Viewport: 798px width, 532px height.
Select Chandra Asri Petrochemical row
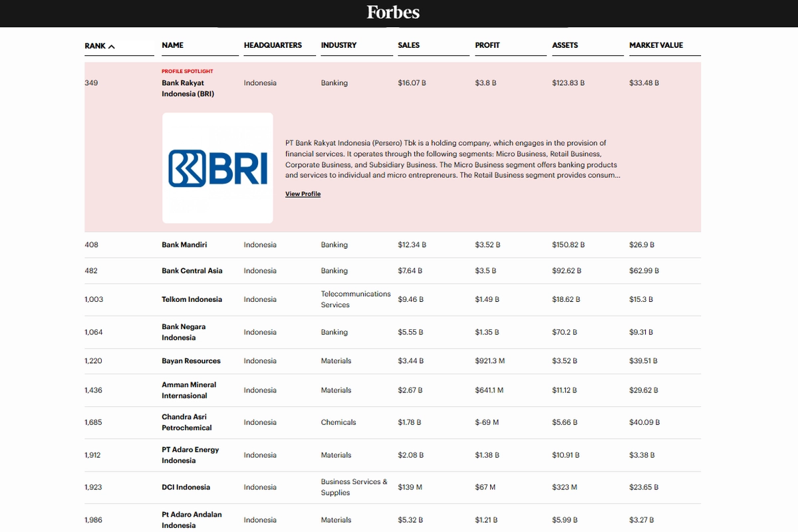click(186, 422)
